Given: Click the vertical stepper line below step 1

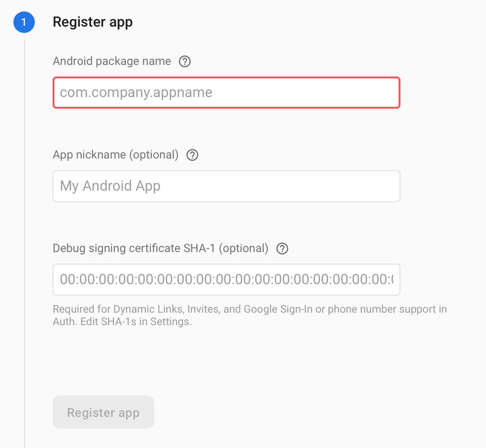Looking at the screenshot, I should (x=24, y=235).
